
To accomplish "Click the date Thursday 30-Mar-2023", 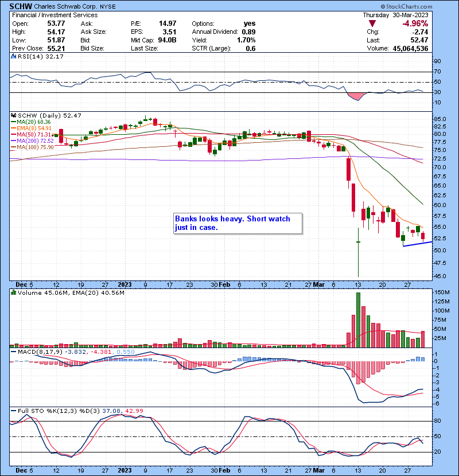I will click(395, 15).
